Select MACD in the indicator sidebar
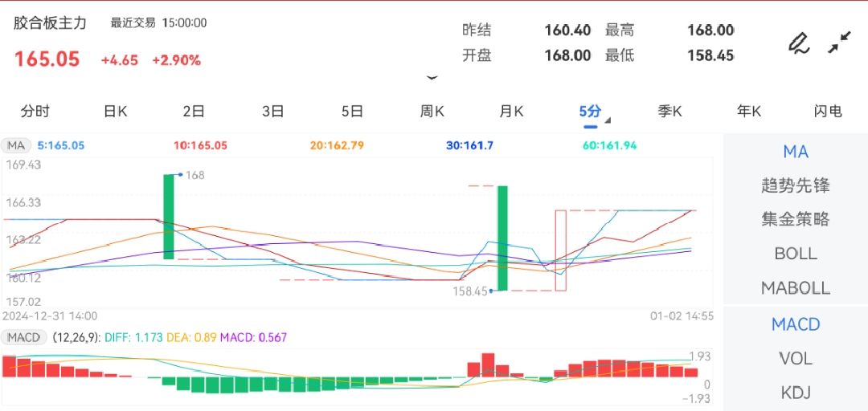This screenshot has height=411, width=868. [796, 324]
